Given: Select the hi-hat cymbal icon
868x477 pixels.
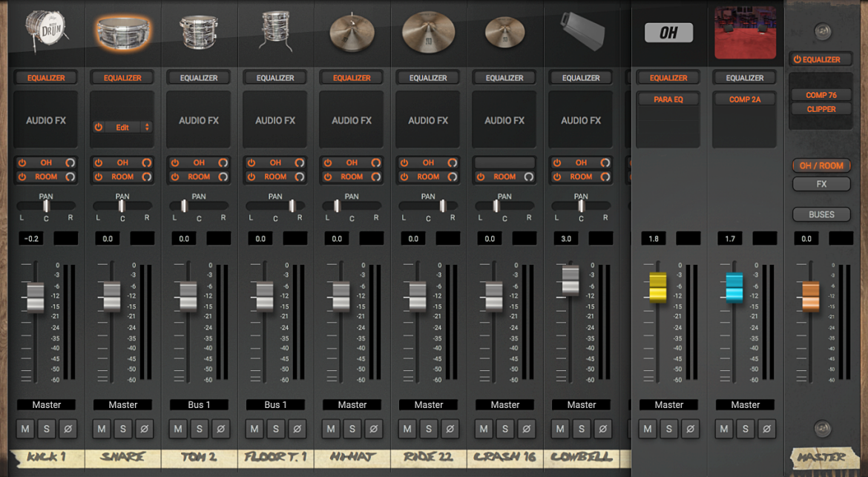Looking at the screenshot, I should point(352,31).
